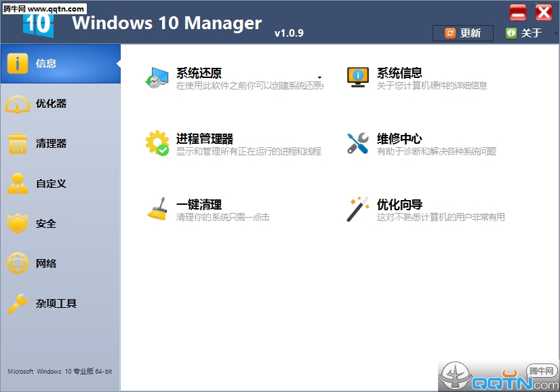Click the 关于 about button text

point(532,33)
